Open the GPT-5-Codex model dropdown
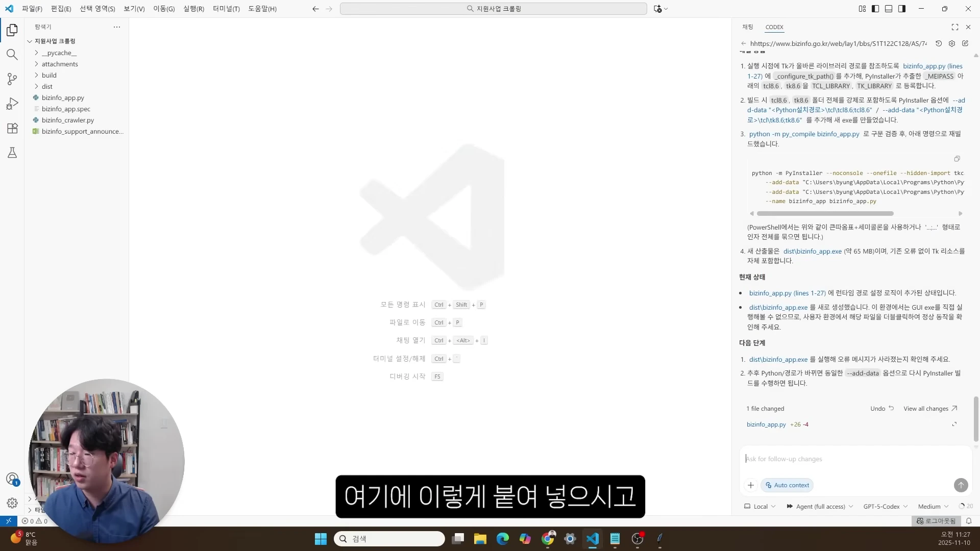 886,507
